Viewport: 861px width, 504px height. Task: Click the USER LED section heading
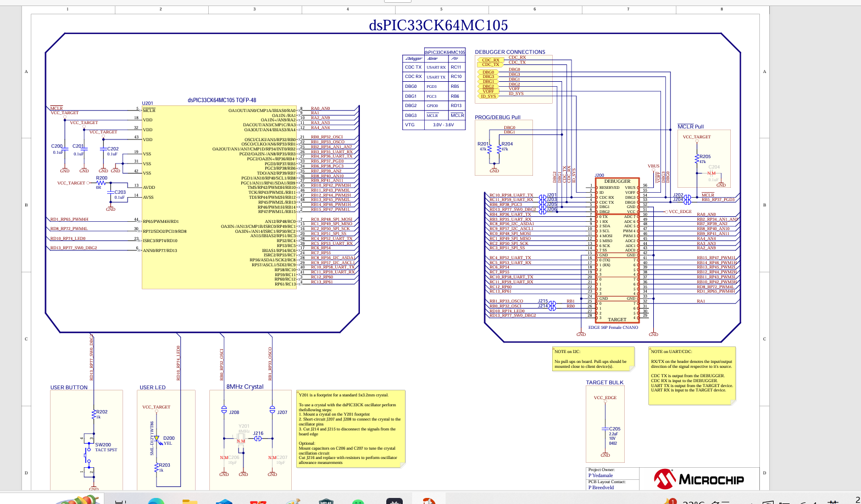click(x=153, y=388)
